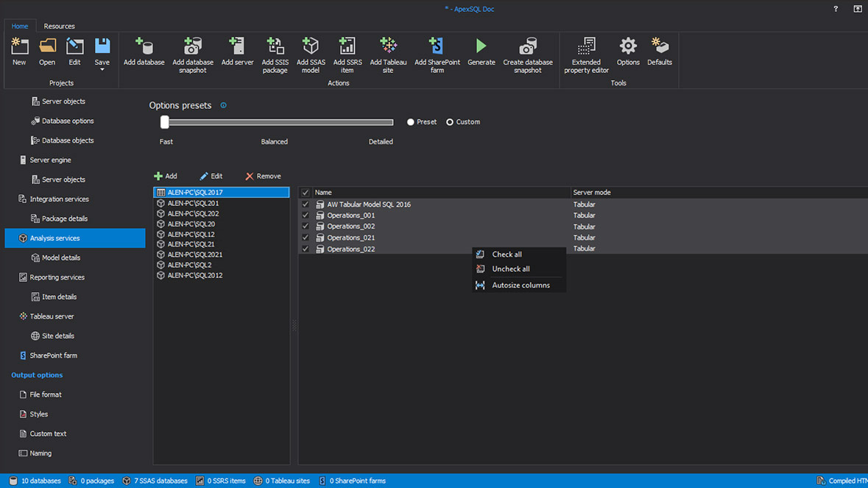Expand the Save dropdown arrow

[102, 70]
